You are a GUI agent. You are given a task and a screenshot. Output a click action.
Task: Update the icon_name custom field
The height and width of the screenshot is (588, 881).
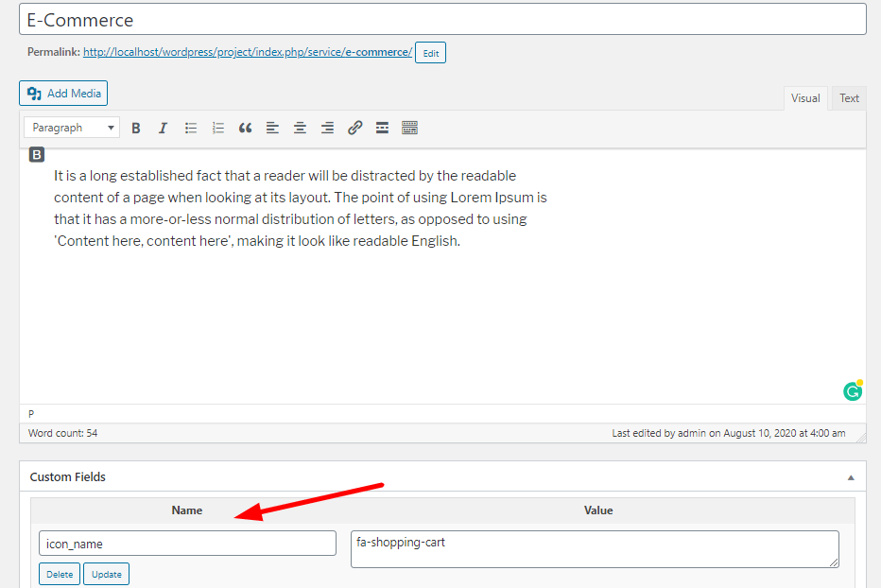coord(106,574)
